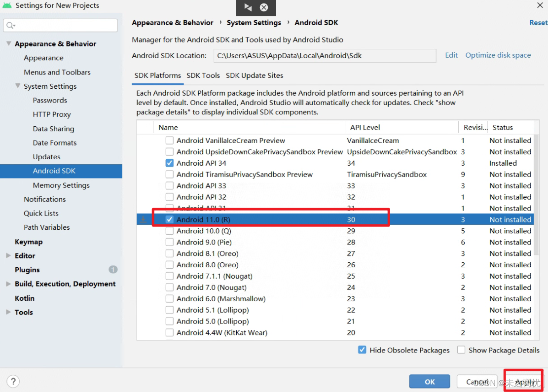Open Notifications settings
The height and width of the screenshot is (392, 548).
45,199
